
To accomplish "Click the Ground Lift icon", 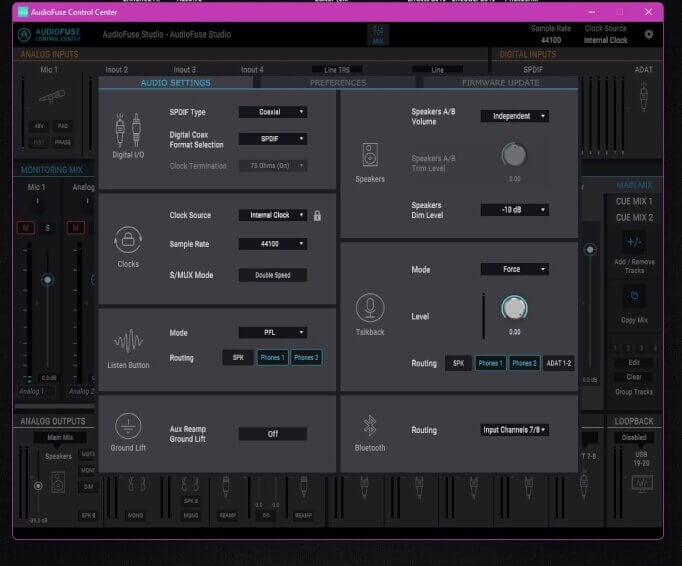I will (x=128, y=426).
